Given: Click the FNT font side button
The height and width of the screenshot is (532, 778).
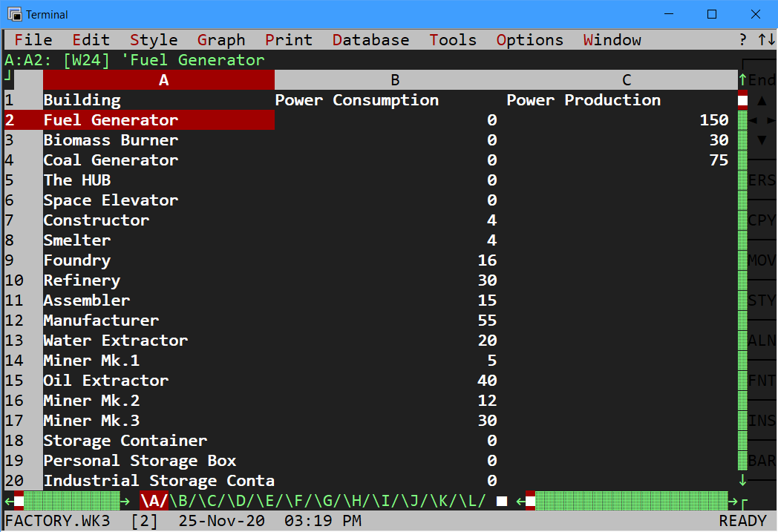Looking at the screenshot, I should pos(762,381).
